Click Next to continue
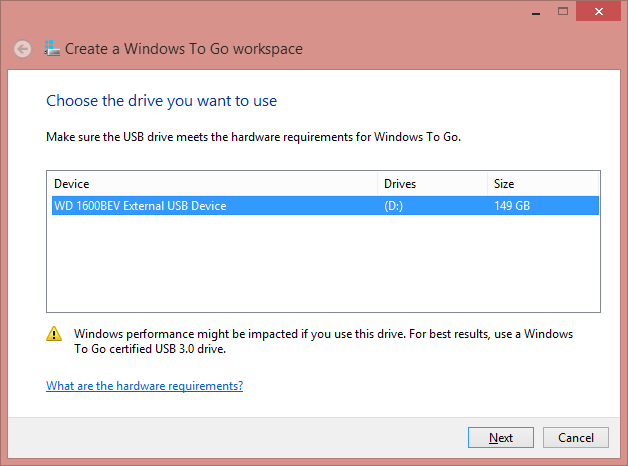The height and width of the screenshot is (466, 628). (x=501, y=438)
